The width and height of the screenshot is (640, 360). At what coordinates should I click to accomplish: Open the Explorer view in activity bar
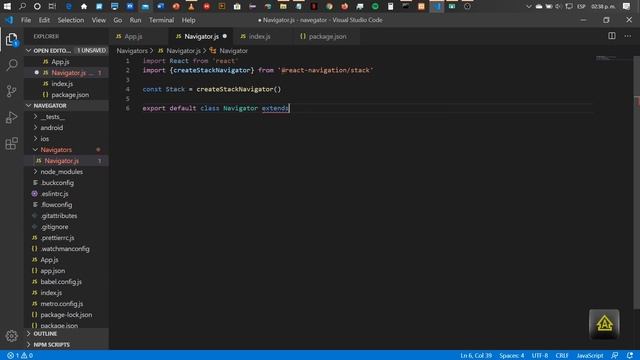[x=12, y=40]
